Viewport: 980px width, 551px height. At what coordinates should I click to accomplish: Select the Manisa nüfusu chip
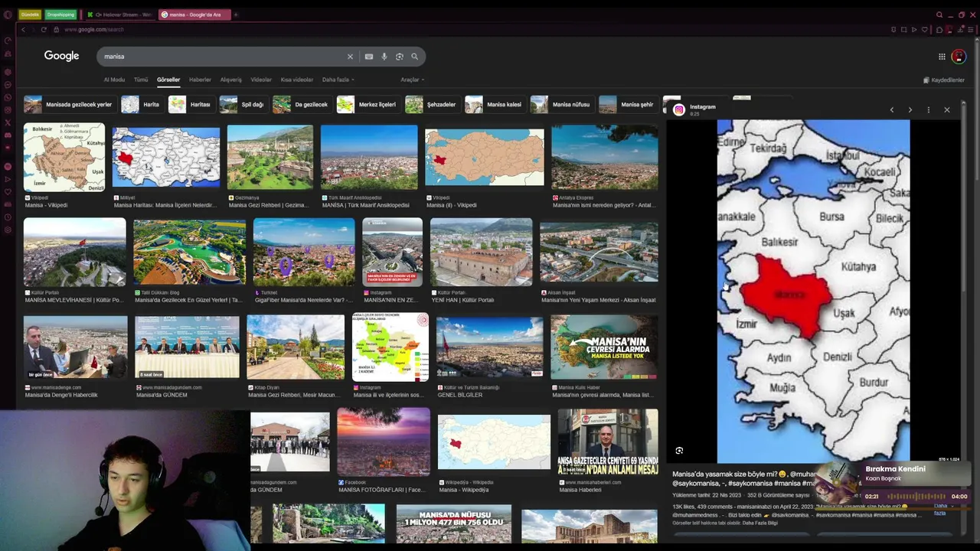click(561, 104)
